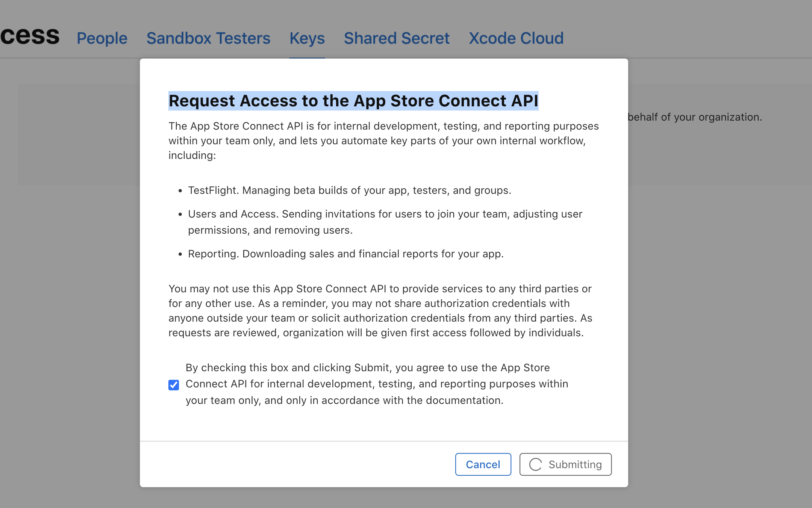Click the 'By checking this box and clicking Submit' label
Image resolution: width=812 pixels, height=508 pixels.
tap(377, 384)
